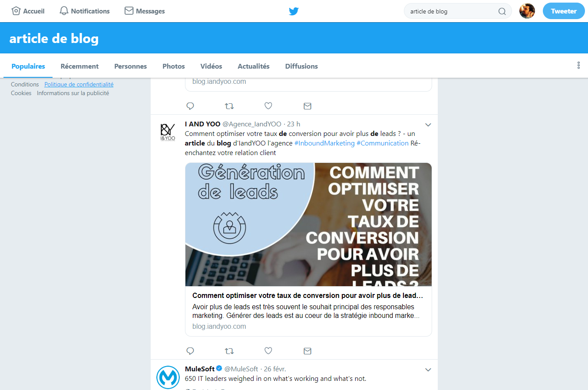Click the search magnifier icon
Viewport: 588px width, 390px height.
(502, 11)
